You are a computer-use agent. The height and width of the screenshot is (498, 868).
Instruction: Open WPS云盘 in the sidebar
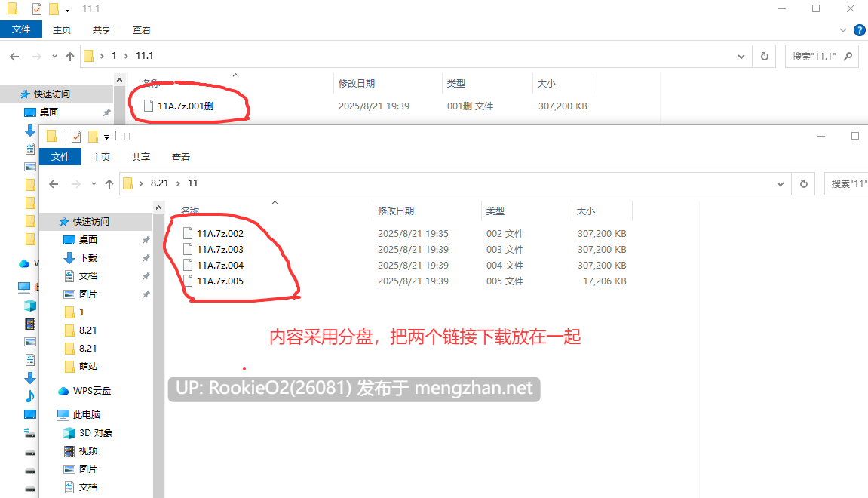pyautogui.click(x=92, y=391)
